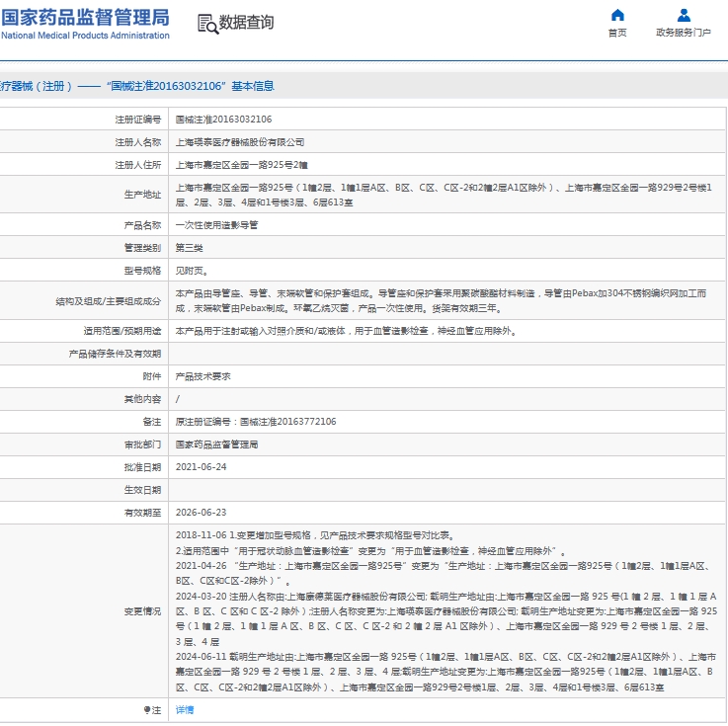Click approval date 2021-06-24
Screen dimensions: 728x726
pyautogui.click(x=202, y=467)
